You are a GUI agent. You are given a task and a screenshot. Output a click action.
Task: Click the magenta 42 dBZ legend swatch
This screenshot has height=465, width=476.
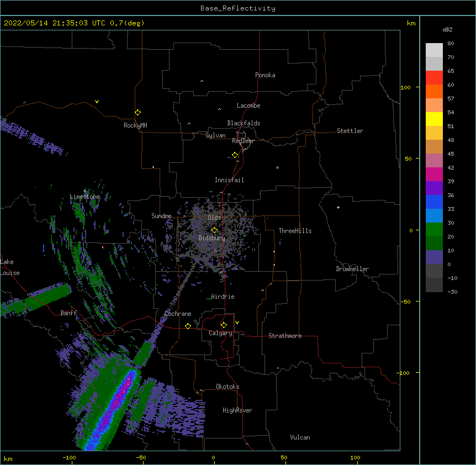click(434, 174)
